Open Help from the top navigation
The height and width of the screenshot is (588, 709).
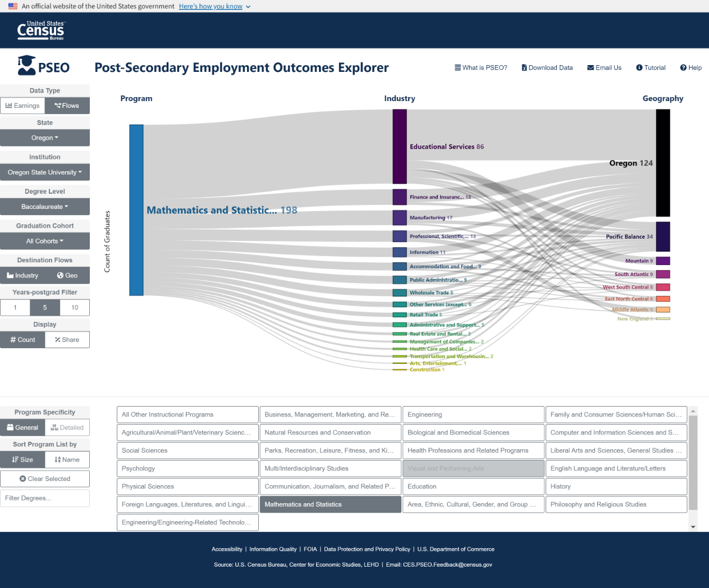tap(690, 67)
